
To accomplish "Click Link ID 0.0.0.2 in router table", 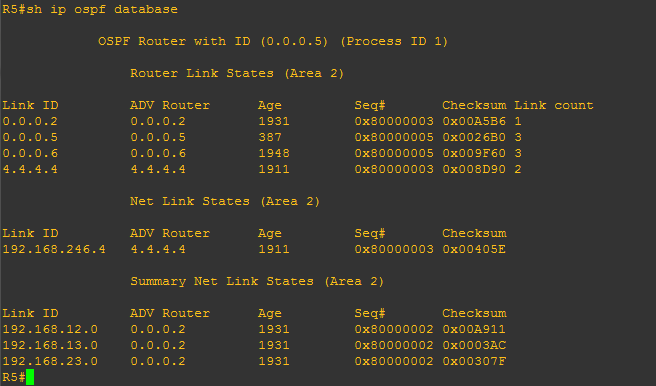I will [30, 121].
